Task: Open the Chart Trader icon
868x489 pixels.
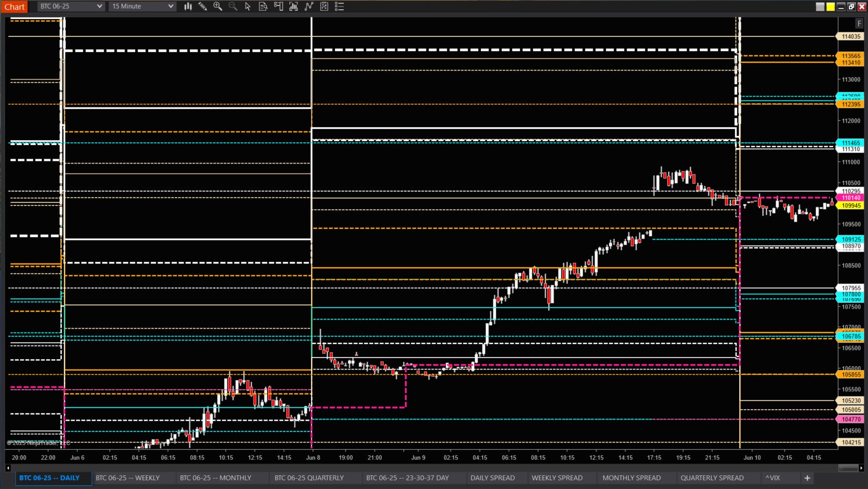Action: point(278,7)
